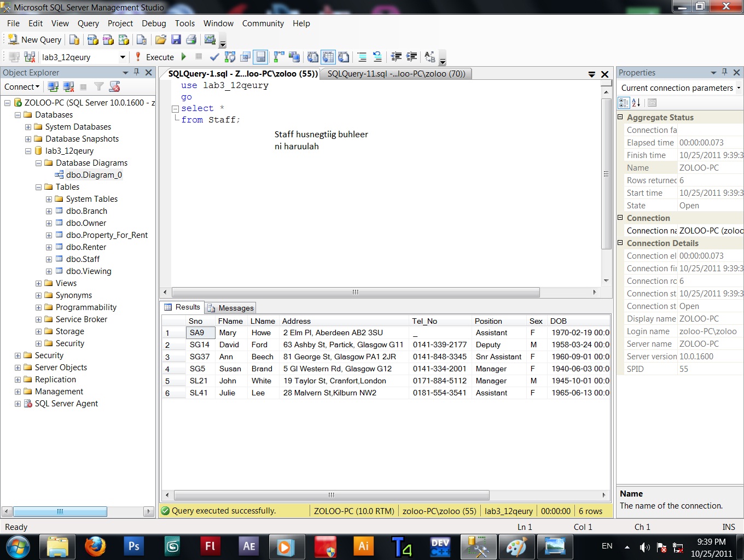Click the New Query button
Image resolution: width=744 pixels, height=560 pixels.
click(x=34, y=39)
